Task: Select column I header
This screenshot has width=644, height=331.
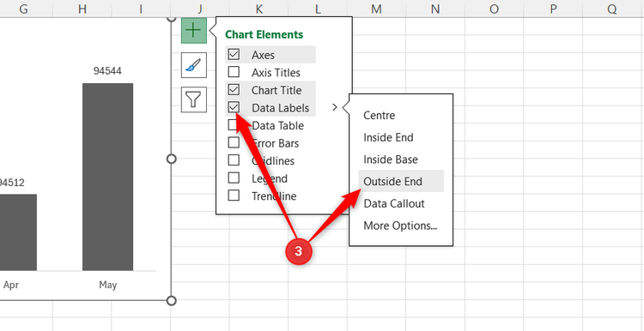Action: click(x=141, y=9)
